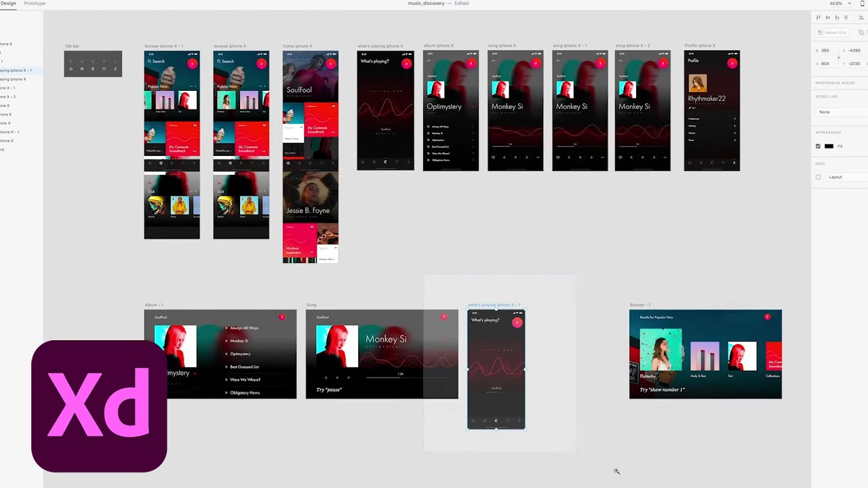Click 'Jessie B. Foyne' text in home artboard
This screenshot has height=488, width=868.
pyautogui.click(x=308, y=211)
